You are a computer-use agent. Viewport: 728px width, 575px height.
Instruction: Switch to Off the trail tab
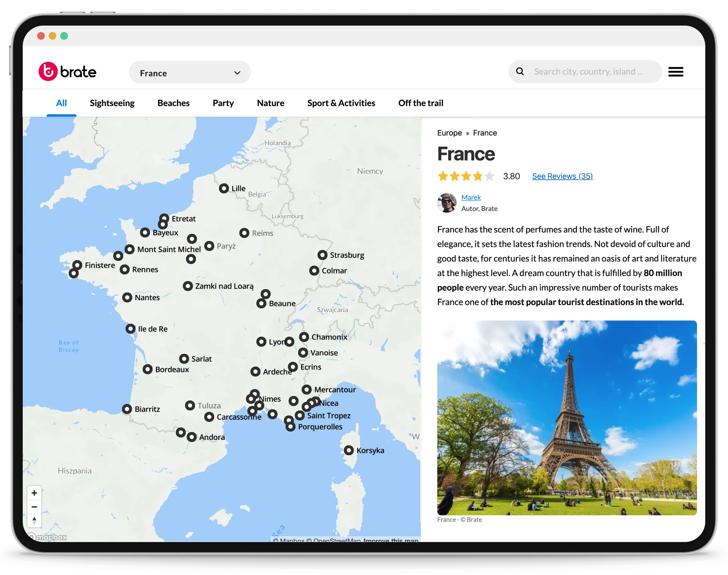pos(421,103)
